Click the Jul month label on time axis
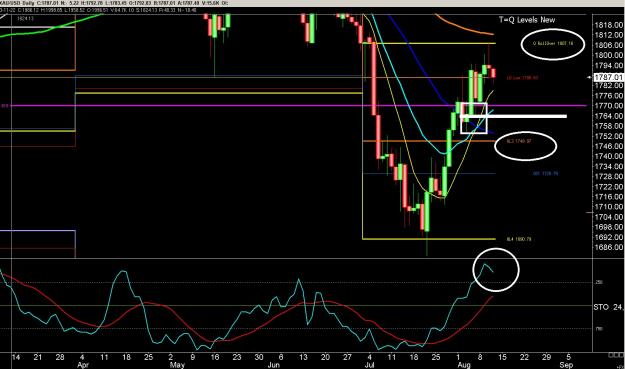The image size is (625, 369). [369, 365]
